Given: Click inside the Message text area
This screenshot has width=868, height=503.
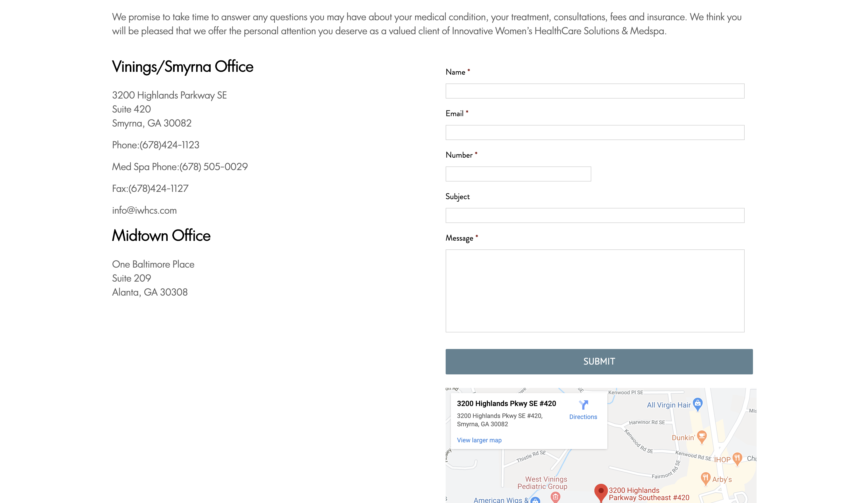Looking at the screenshot, I should tap(595, 291).
